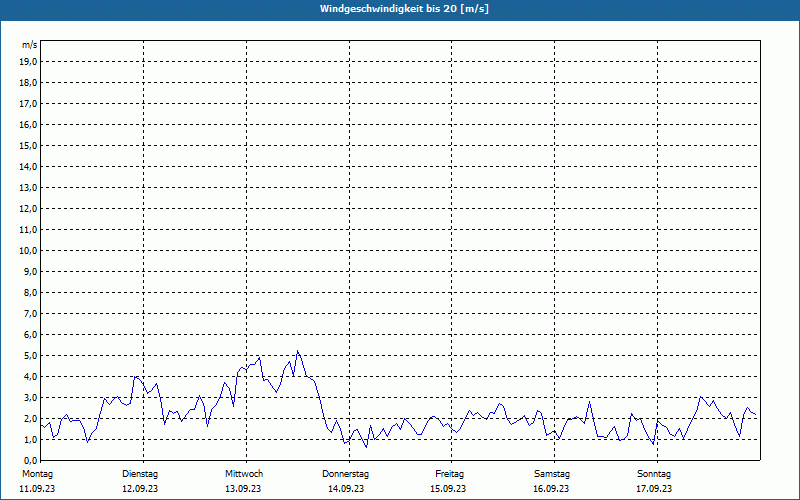Screen dimensions: 800x500
Task: Click the 12,0 y-axis label
Action: click(28, 208)
